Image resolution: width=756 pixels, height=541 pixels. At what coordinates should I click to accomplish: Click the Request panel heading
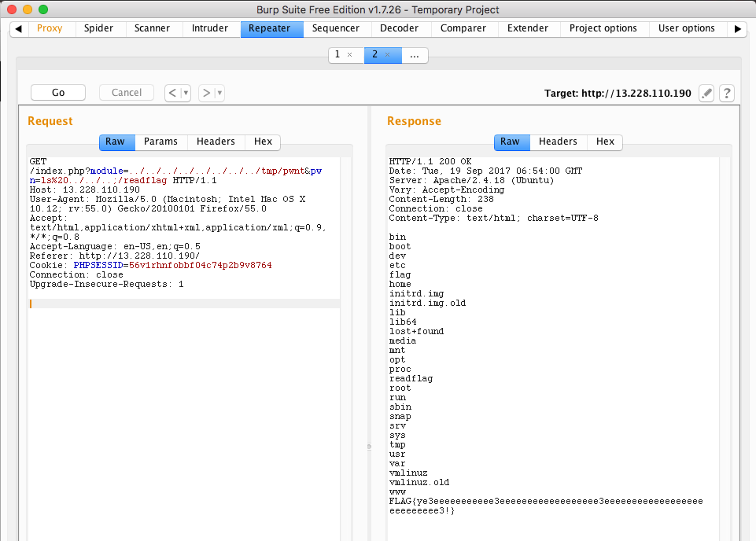point(50,121)
